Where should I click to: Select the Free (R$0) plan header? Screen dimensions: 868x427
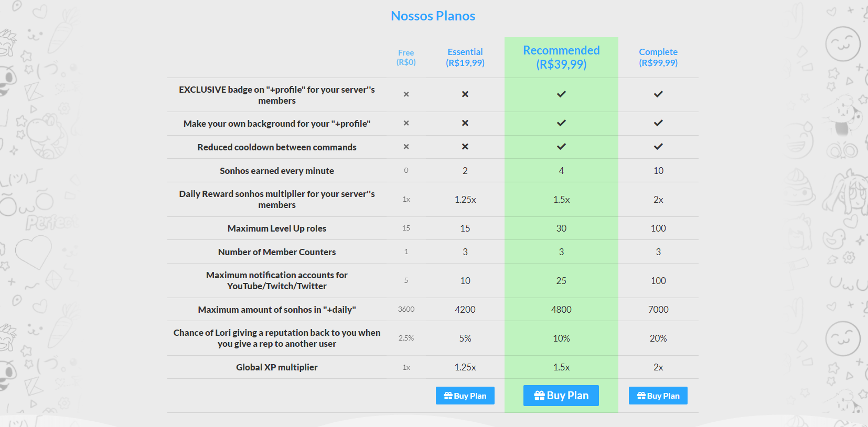tap(406, 57)
